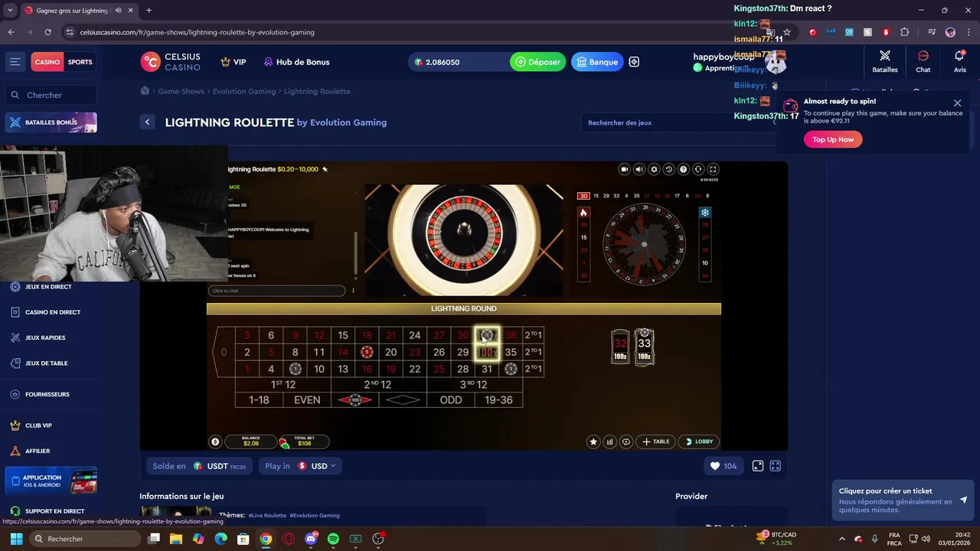Switch to the CASINO tab
980x551 pixels.
(47, 62)
